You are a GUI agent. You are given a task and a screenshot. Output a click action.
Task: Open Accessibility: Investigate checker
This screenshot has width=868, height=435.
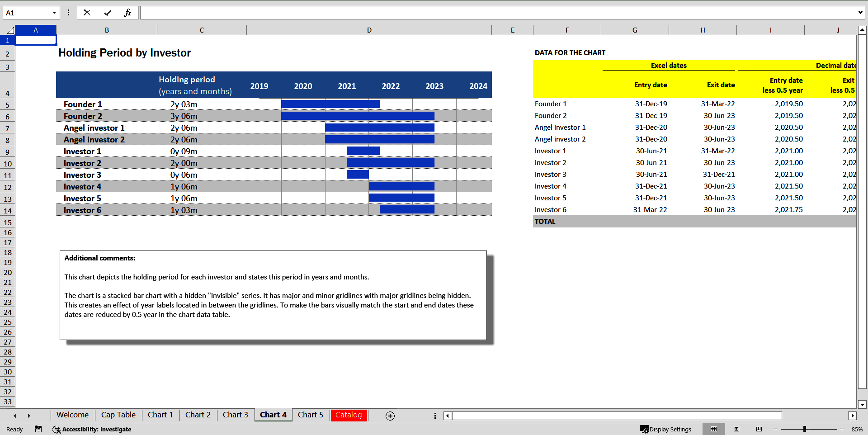[92, 429]
